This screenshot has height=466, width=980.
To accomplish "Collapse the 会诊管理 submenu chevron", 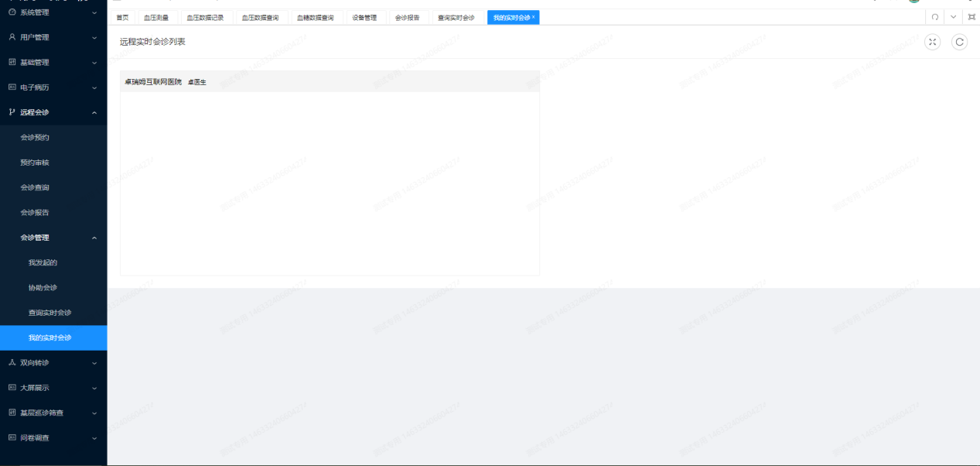I will click(94, 238).
